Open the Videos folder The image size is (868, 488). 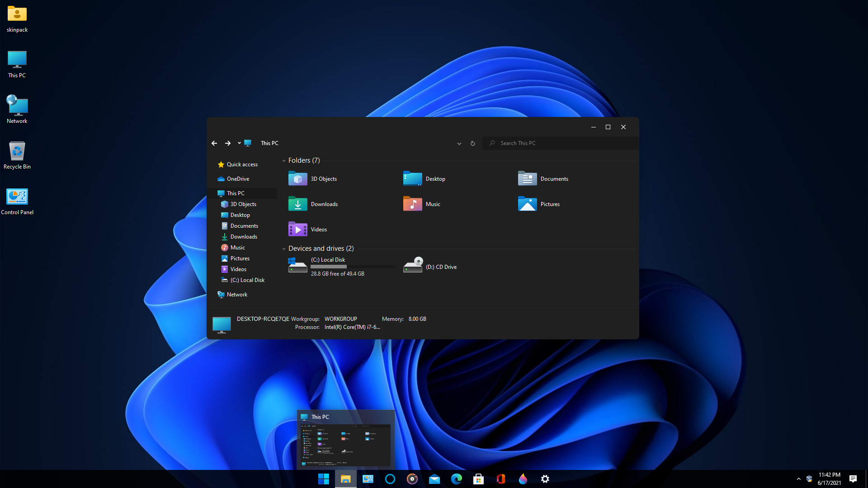pos(319,229)
